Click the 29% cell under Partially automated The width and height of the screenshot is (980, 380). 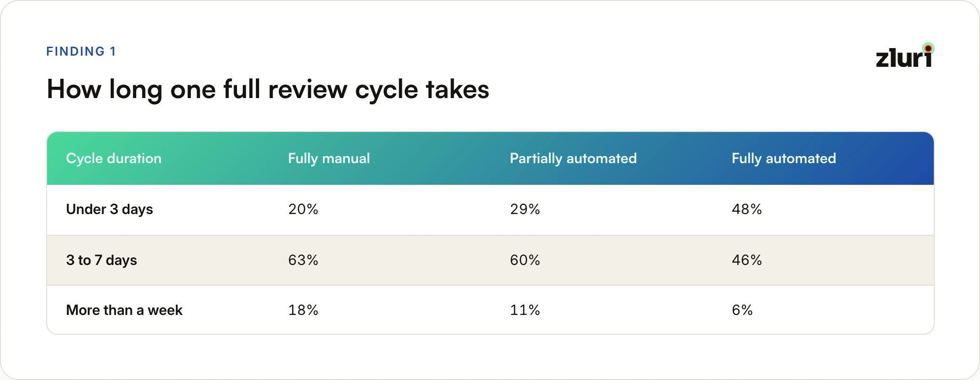pos(525,209)
